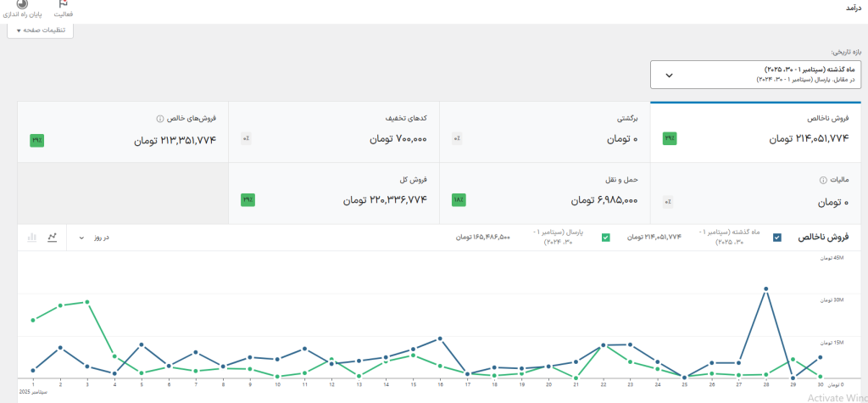Uncheck the last month (September 2025) series
This screenshot has width=868, height=403.
777,238
